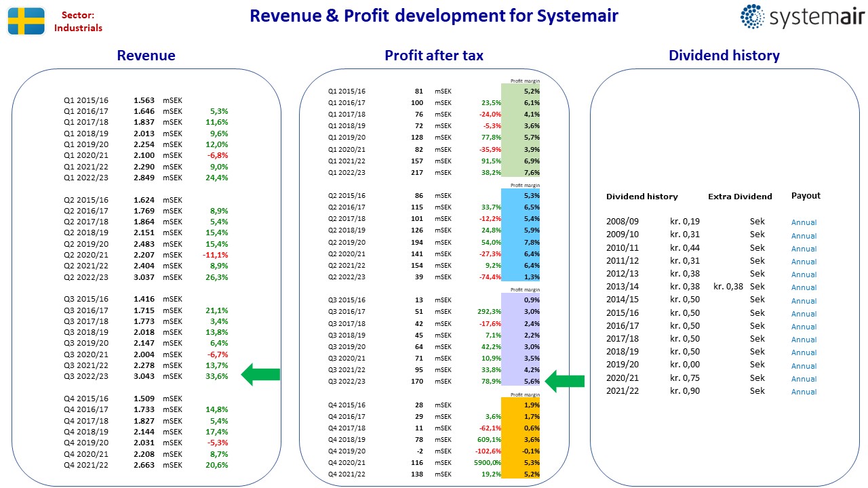Image resolution: width=868 pixels, height=488 pixels.
Task: Click the red -11,1% revenue change
Action: click(216, 255)
